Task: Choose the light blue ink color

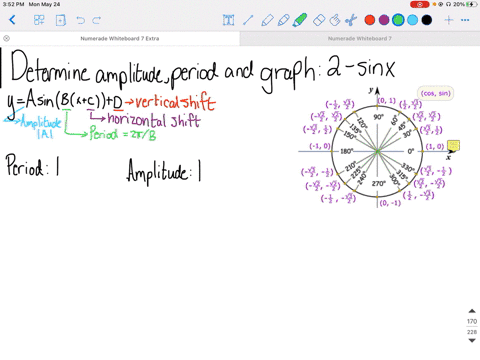Action: point(412,20)
